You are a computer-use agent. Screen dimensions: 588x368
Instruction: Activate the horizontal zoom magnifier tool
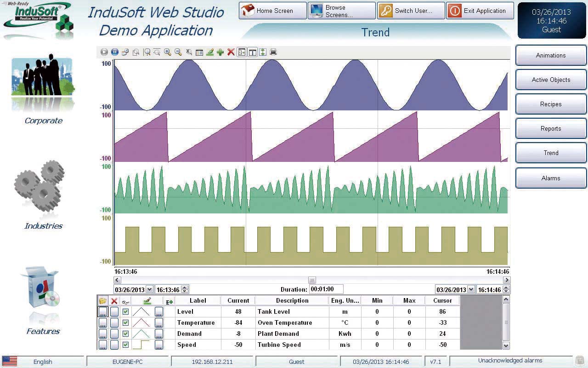147,52
